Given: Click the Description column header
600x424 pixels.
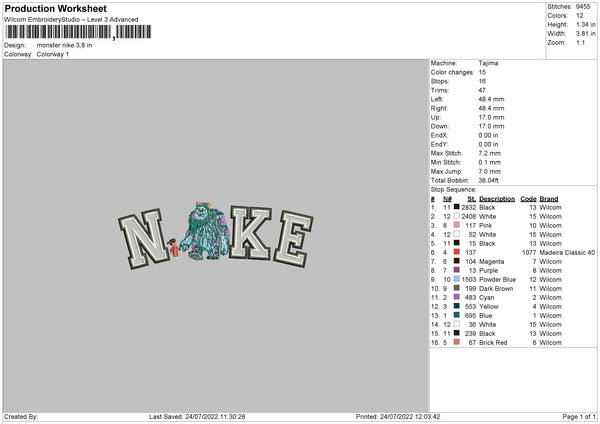Looking at the screenshot, I should coord(497,199).
